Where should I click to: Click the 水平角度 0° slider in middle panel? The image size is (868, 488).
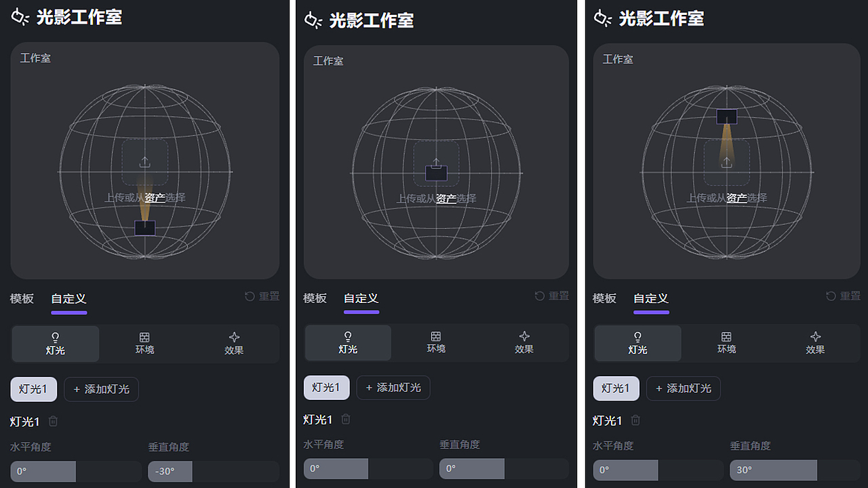pos(368,468)
